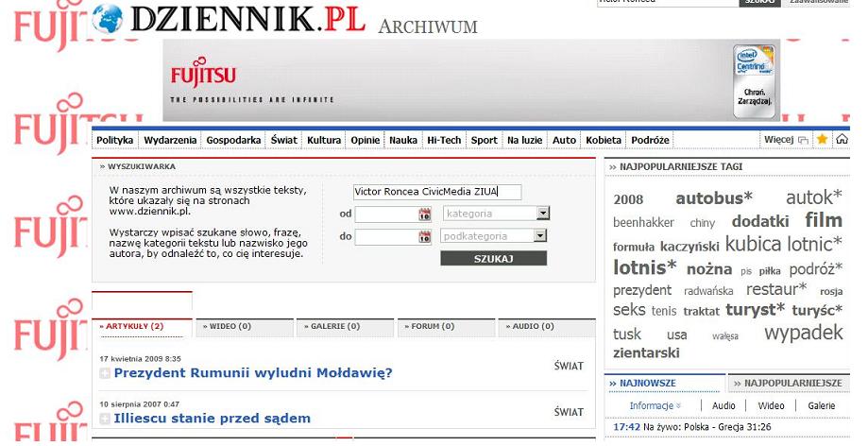The width and height of the screenshot is (868, 446).
Task: Click the Intel Centrino badge in banner
Action: (754, 81)
